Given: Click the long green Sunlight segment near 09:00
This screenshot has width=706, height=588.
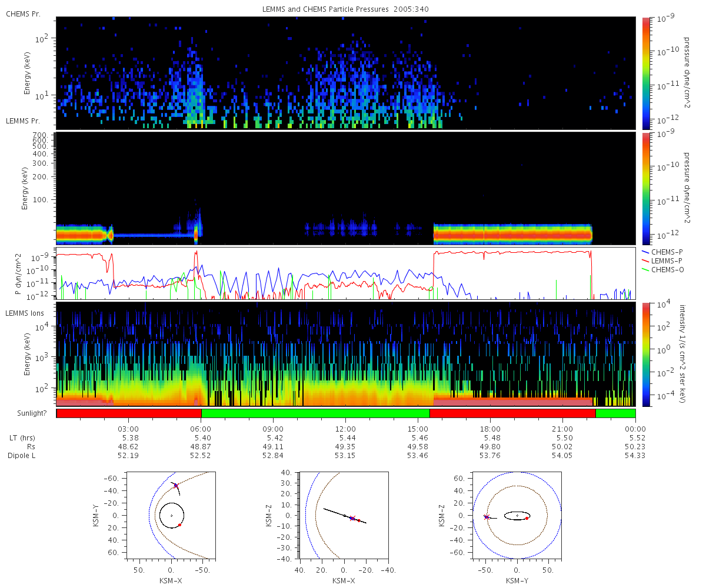Looking at the screenshot, I should 315,413.
